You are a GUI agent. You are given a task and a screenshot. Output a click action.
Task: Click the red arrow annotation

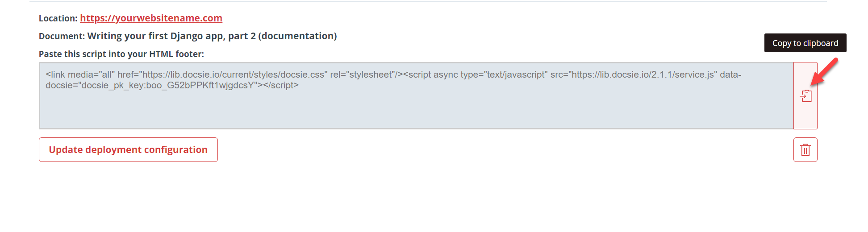tap(824, 71)
